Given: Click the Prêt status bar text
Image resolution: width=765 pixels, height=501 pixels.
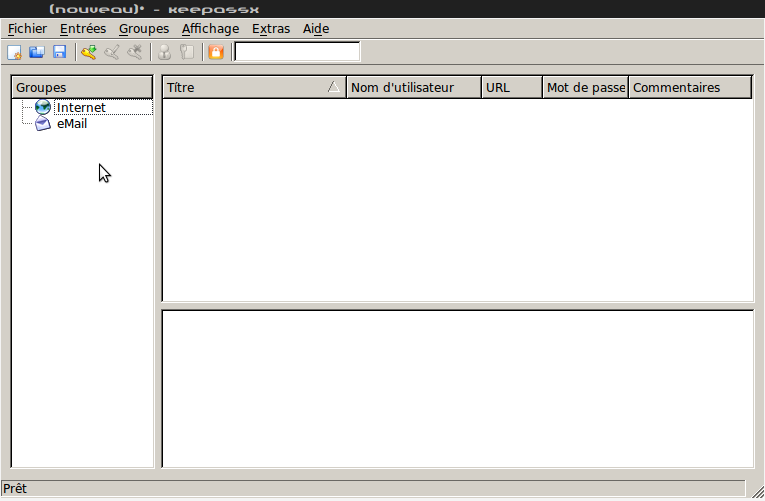Looking at the screenshot, I should point(15,488).
